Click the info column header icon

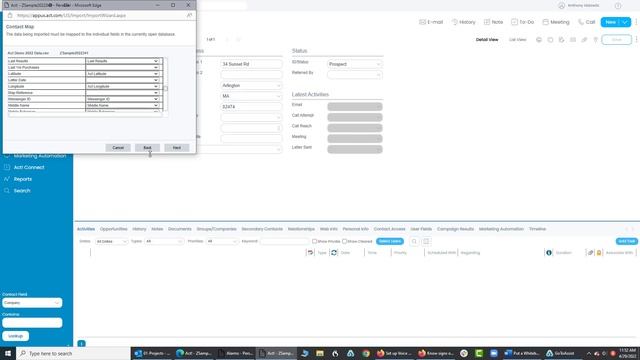(549, 253)
